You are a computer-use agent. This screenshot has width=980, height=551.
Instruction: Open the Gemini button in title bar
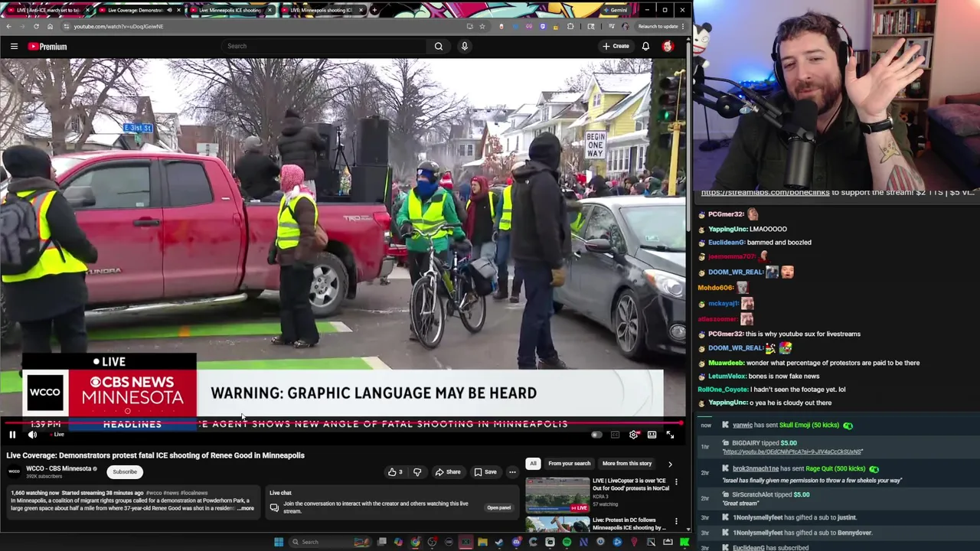pyautogui.click(x=615, y=10)
